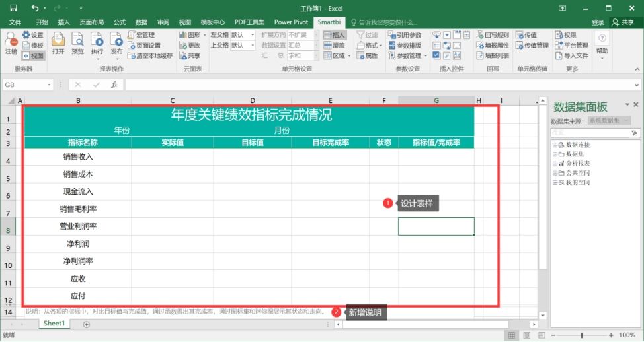Image resolution: width=644 pixels, height=342 pixels.
Task: Switch to the 页面布局 ribbon tab
Action: tap(92, 22)
